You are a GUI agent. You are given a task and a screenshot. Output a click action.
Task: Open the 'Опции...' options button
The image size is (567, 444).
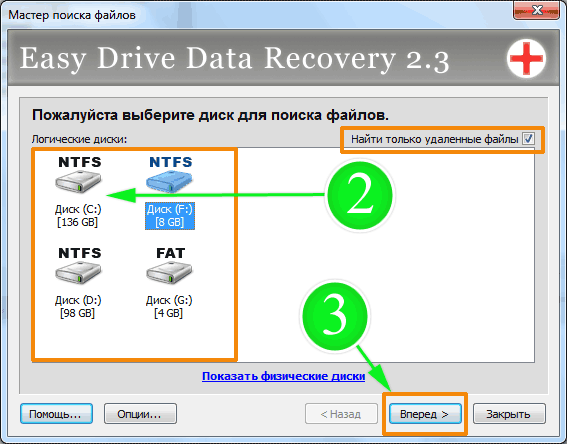[140, 414]
